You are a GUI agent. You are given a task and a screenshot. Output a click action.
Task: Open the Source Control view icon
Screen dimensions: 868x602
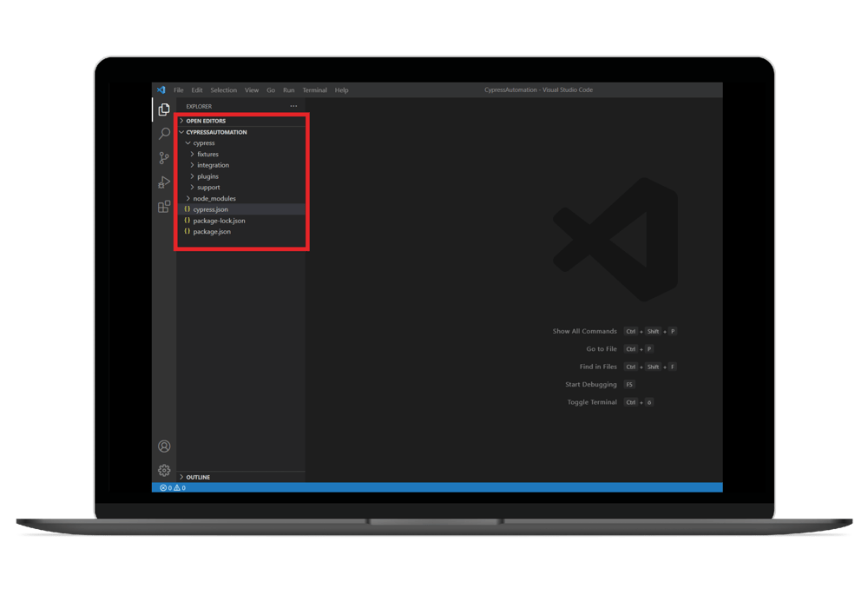(x=164, y=158)
